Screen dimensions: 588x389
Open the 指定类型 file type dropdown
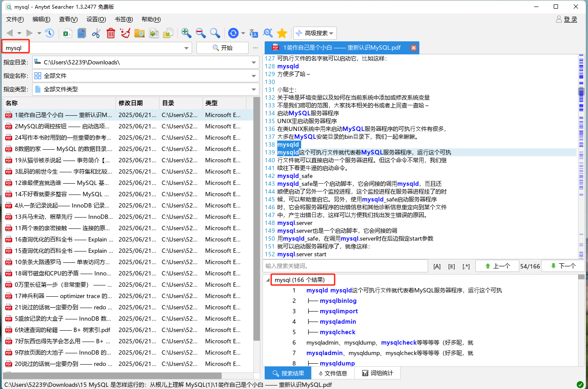tap(254, 89)
